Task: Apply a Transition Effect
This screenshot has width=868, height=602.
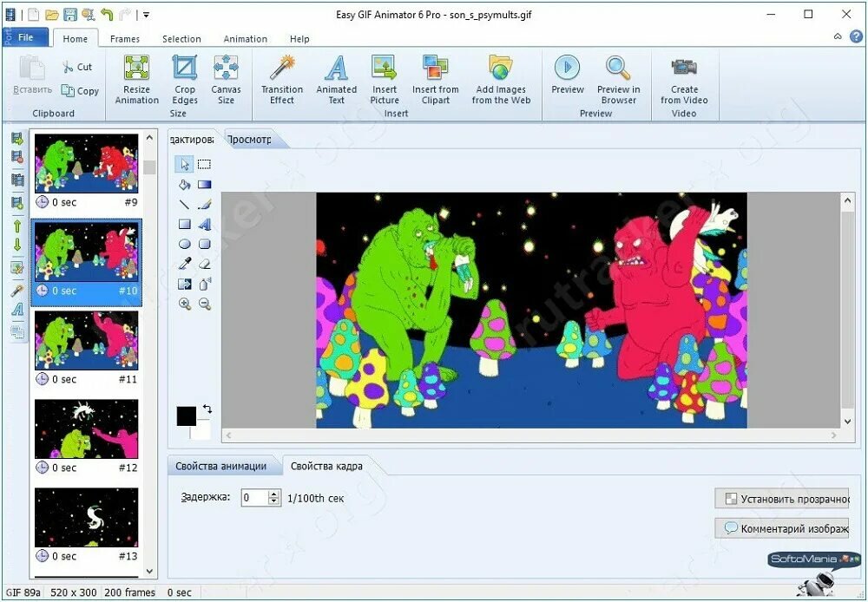Action: pyautogui.click(x=282, y=80)
